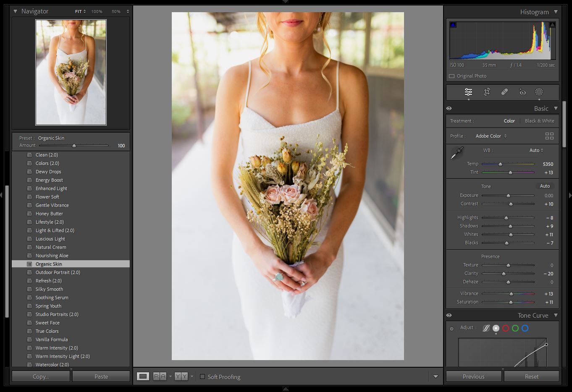Open the Profile browser grid icon
This screenshot has height=392, width=572.
pos(549,136)
